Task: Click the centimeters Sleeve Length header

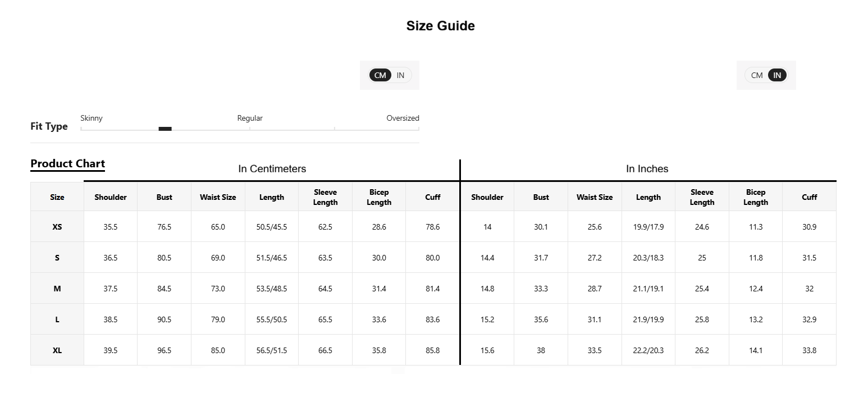Action: (x=325, y=197)
